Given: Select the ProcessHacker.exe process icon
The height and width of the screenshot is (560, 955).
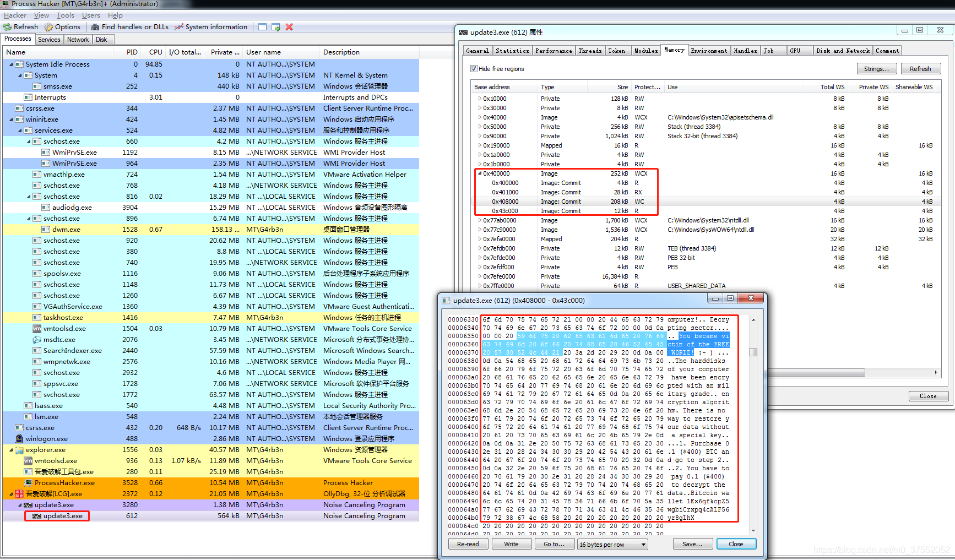Looking at the screenshot, I should (x=28, y=483).
